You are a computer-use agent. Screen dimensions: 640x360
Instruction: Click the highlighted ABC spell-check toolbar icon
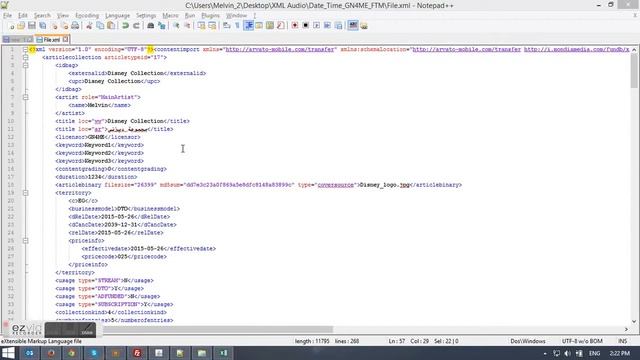click(353, 26)
